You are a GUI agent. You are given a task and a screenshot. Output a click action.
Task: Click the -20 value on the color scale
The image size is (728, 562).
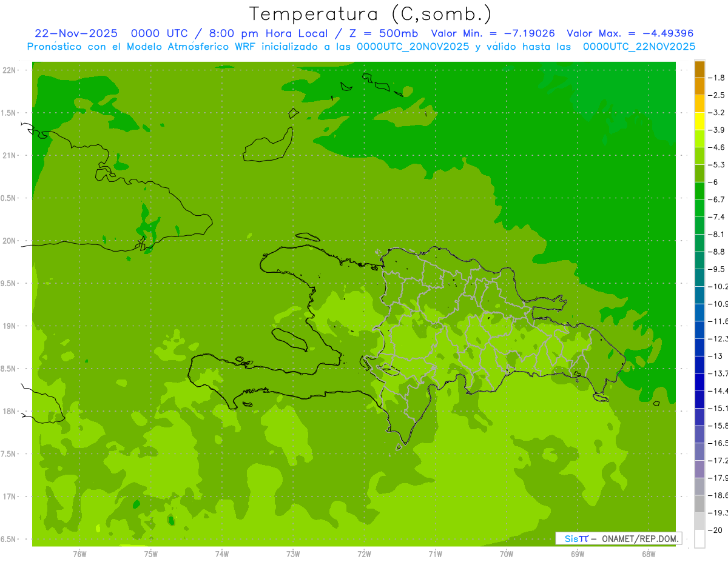716,530
